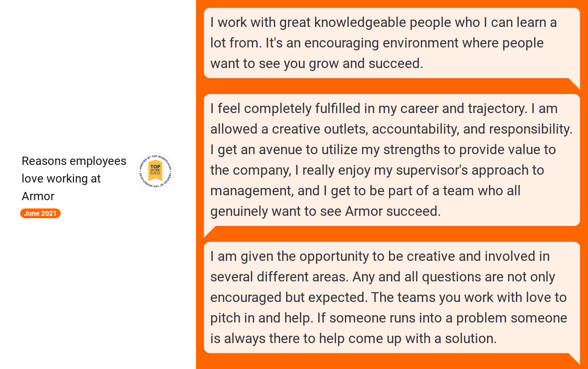The height and width of the screenshot is (369, 588).
Task: Click the tail pointer of the second quote bubble
Action: [210, 231]
